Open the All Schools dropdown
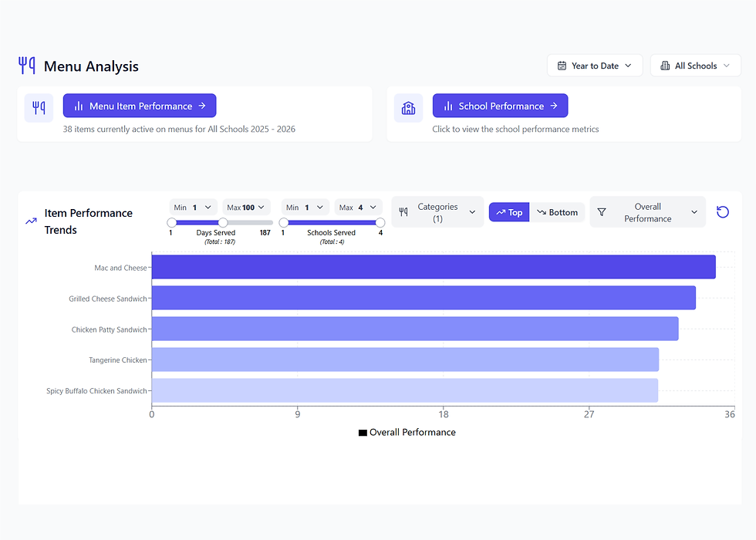 click(x=695, y=66)
